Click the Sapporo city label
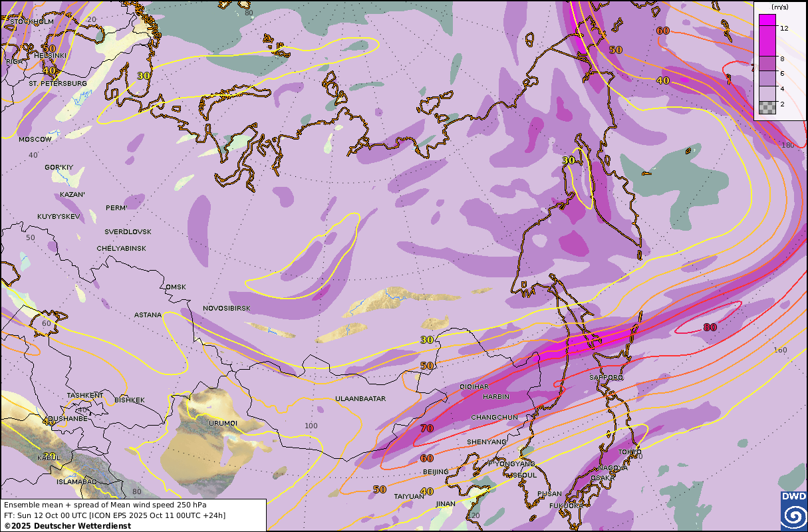Image resolution: width=808 pixels, height=532 pixels. point(606,377)
